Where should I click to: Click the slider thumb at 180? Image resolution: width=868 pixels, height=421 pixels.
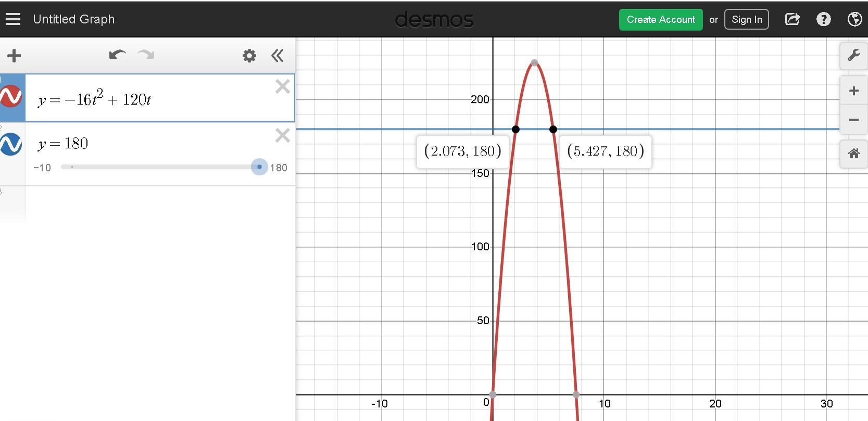click(x=259, y=167)
